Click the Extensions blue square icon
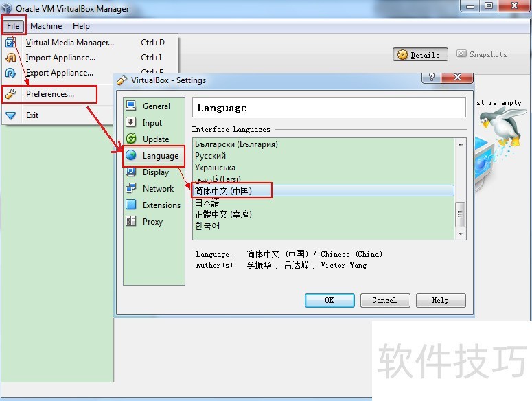 pos(131,205)
